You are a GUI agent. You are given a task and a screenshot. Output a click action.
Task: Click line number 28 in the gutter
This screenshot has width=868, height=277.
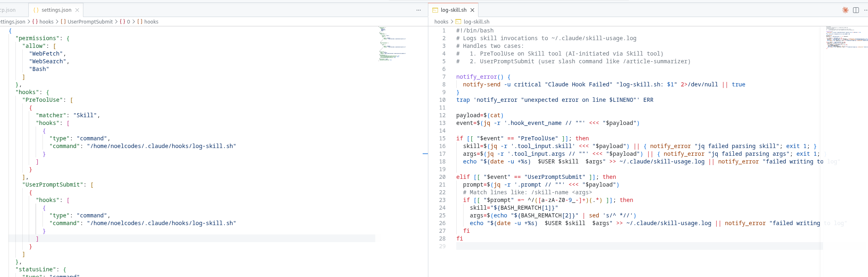(442, 238)
